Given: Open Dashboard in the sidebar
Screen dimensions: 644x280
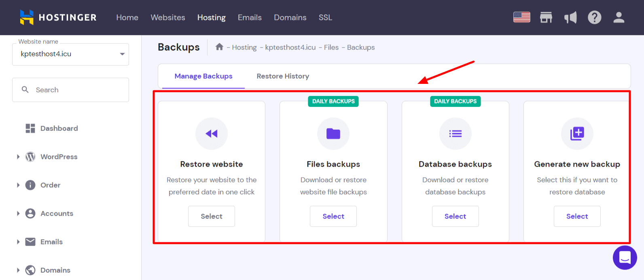Looking at the screenshot, I should (x=59, y=128).
